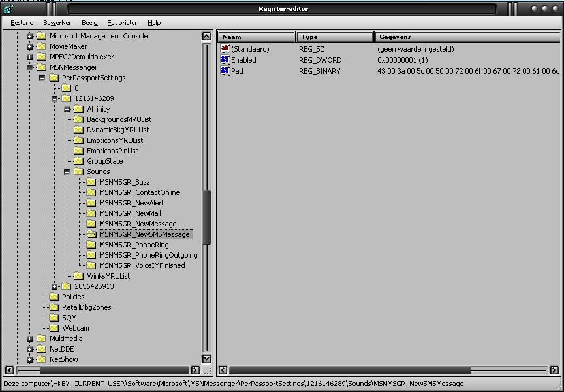Open the Bestand menu
The image size is (564, 392).
[22, 22]
